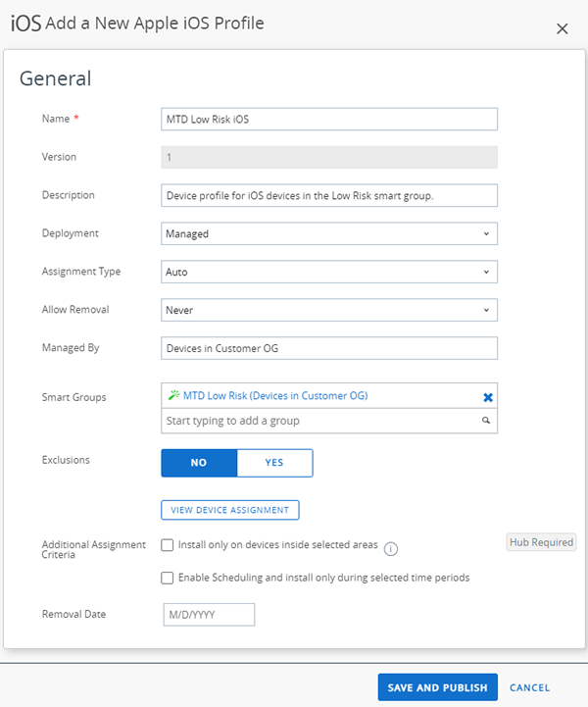Click the greyed-out Version field
Screen dimensions: 588x707
329,157
